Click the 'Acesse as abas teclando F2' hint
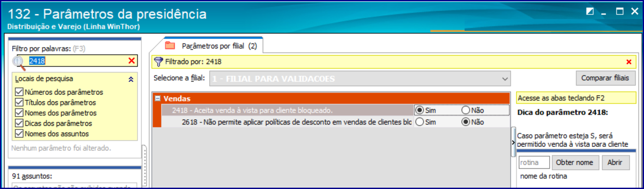Viewport: 644px width, 189px height. pyautogui.click(x=576, y=98)
